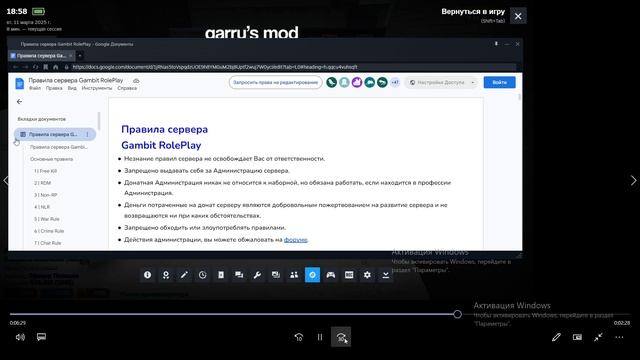Skip forward 30 seconds
The width and height of the screenshot is (640, 360).
pos(341,337)
